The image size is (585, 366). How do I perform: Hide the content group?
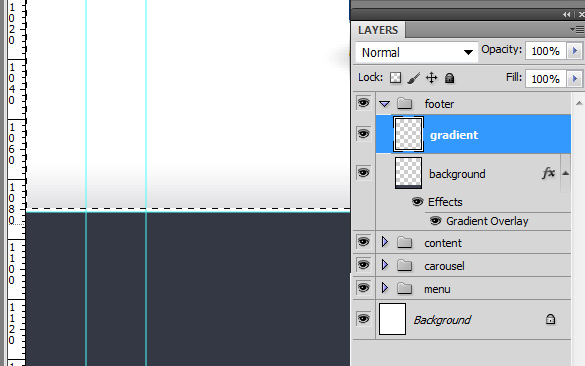[363, 242]
